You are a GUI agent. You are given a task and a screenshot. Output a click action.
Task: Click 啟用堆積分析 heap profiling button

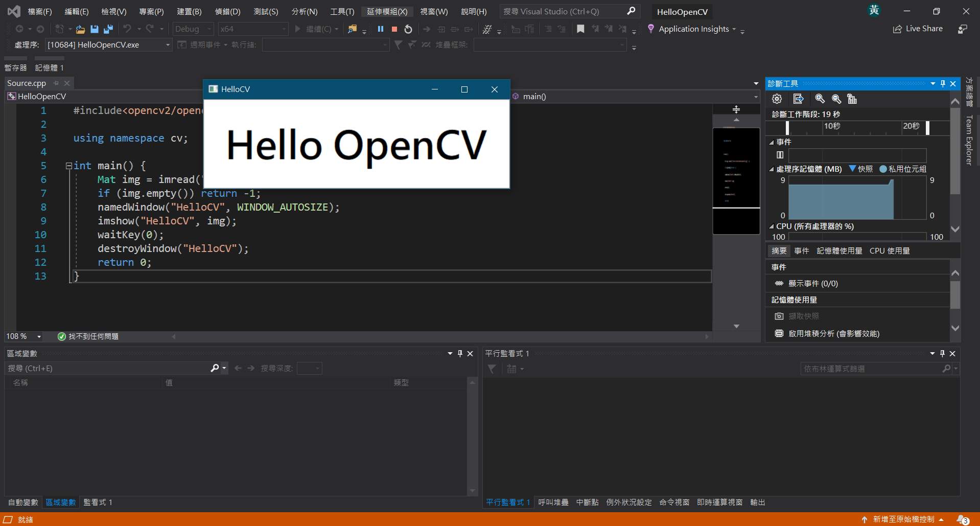click(833, 333)
